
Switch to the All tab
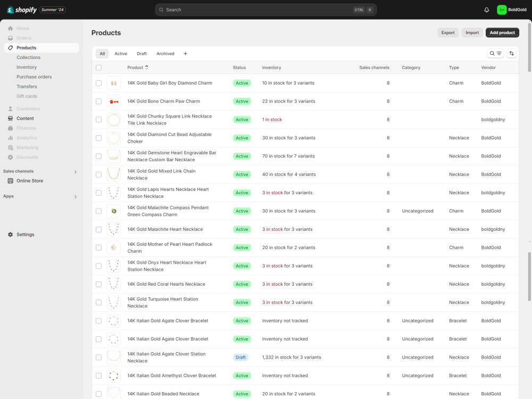click(102, 54)
